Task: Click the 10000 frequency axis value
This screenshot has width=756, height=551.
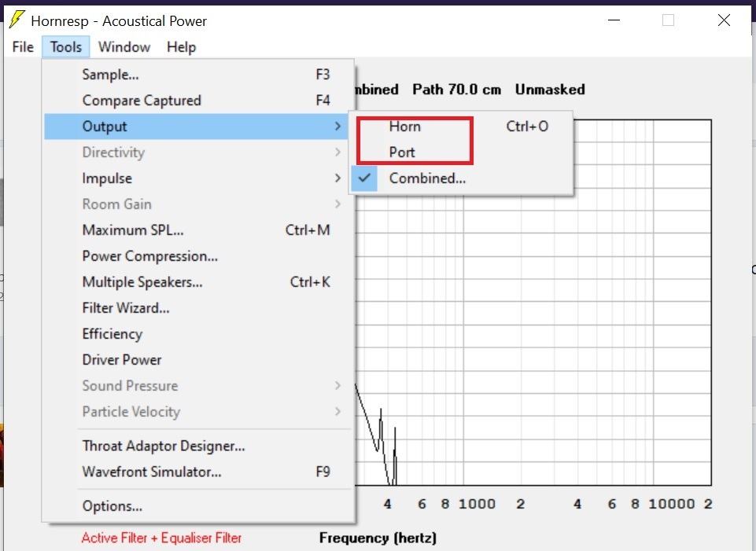Action: [671, 505]
